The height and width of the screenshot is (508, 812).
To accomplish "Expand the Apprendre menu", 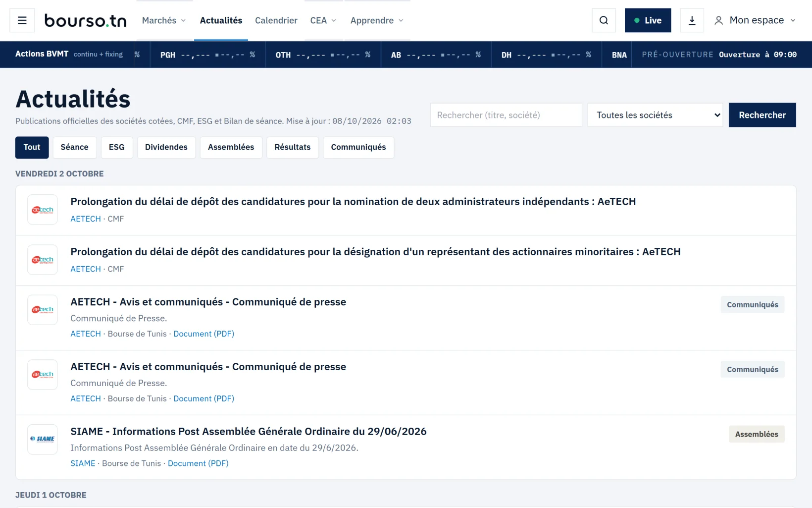I will coord(377,20).
